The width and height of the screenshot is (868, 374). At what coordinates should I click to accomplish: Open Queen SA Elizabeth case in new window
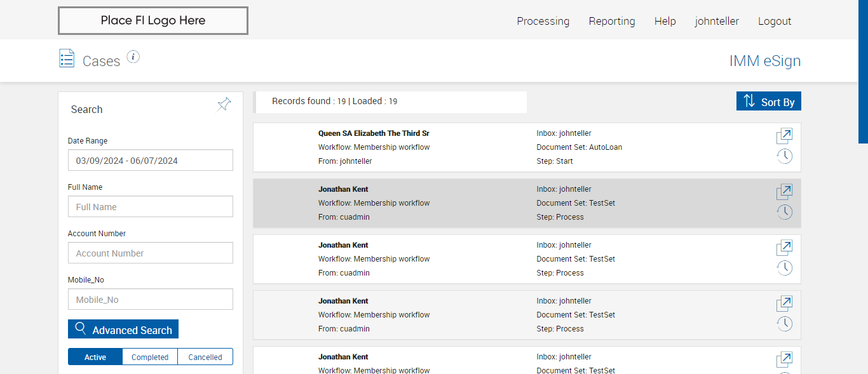coord(784,136)
